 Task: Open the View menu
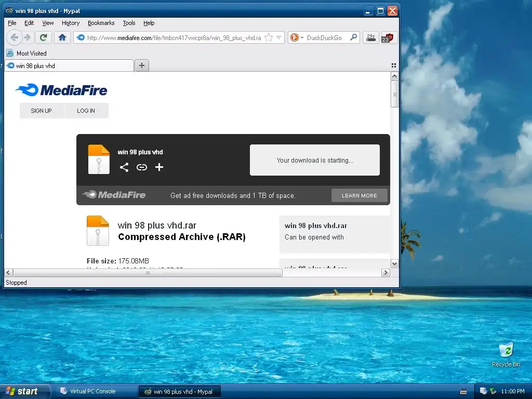pyautogui.click(x=48, y=23)
